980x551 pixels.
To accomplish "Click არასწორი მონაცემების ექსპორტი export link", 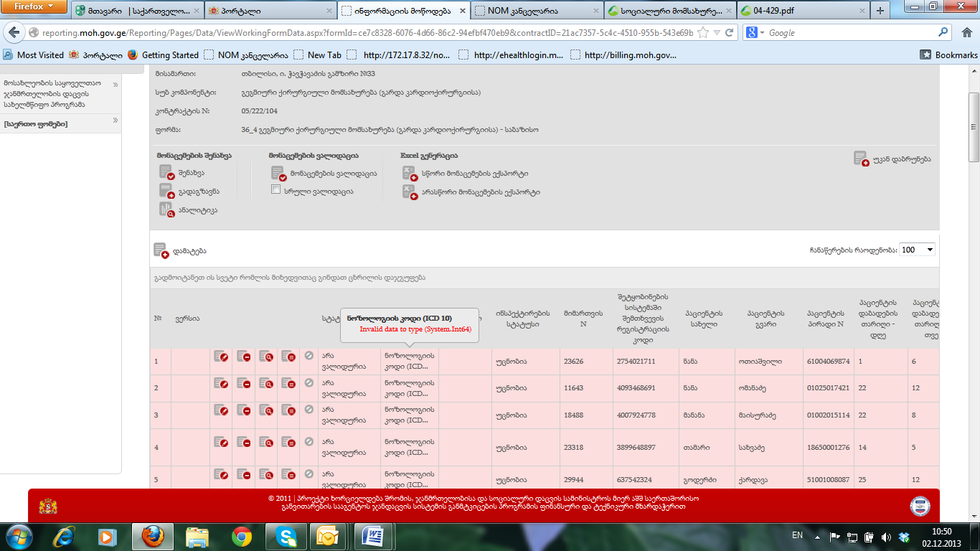I will [481, 192].
